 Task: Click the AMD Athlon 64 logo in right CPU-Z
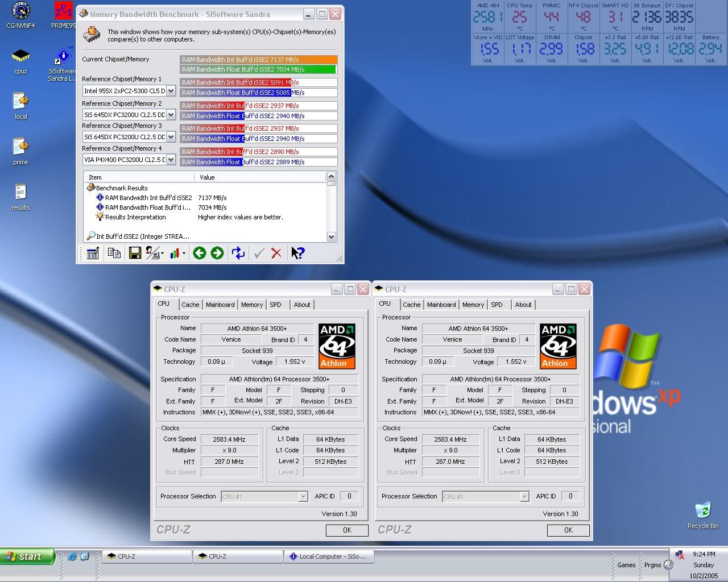[x=558, y=346]
